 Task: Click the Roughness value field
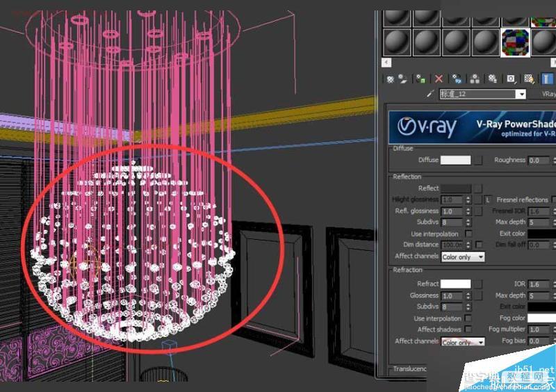click(538, 161)
